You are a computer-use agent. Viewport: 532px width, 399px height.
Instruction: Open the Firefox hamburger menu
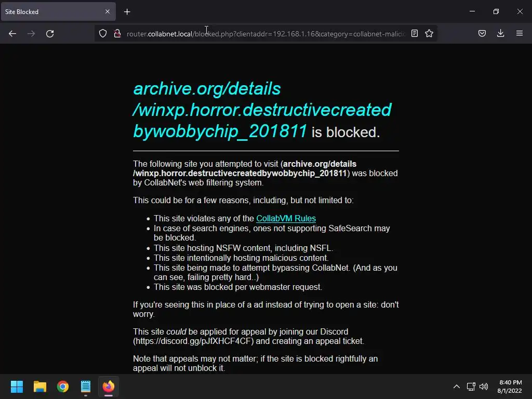point(519,33)
